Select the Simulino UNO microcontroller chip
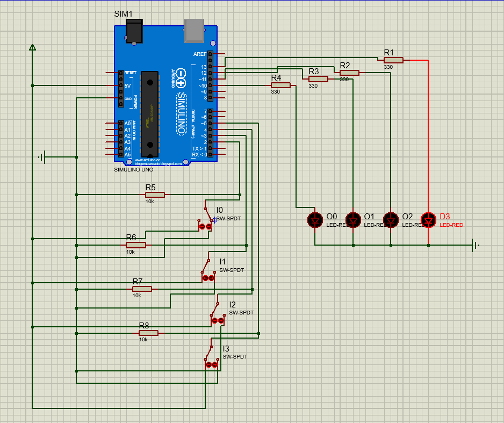Screen dimensions: 504x423 click(150, 114)
